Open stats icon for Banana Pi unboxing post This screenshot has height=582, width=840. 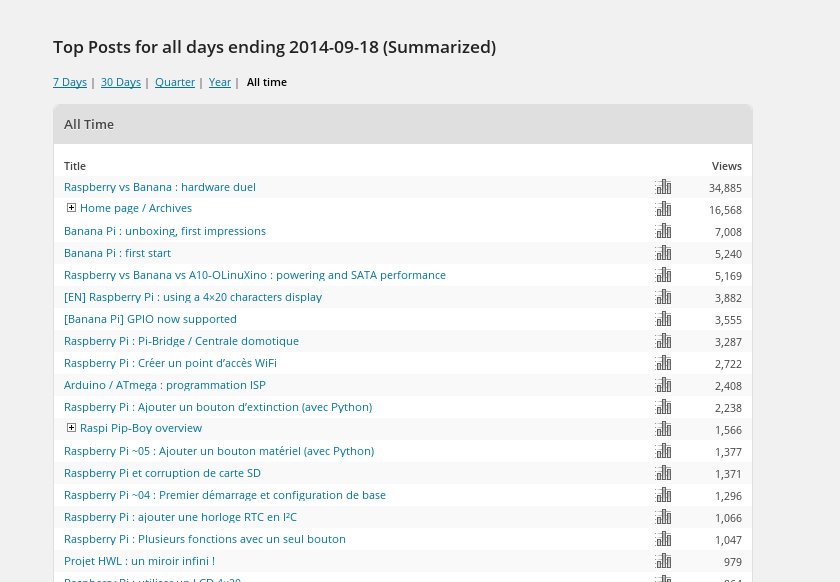click(663, 231)
